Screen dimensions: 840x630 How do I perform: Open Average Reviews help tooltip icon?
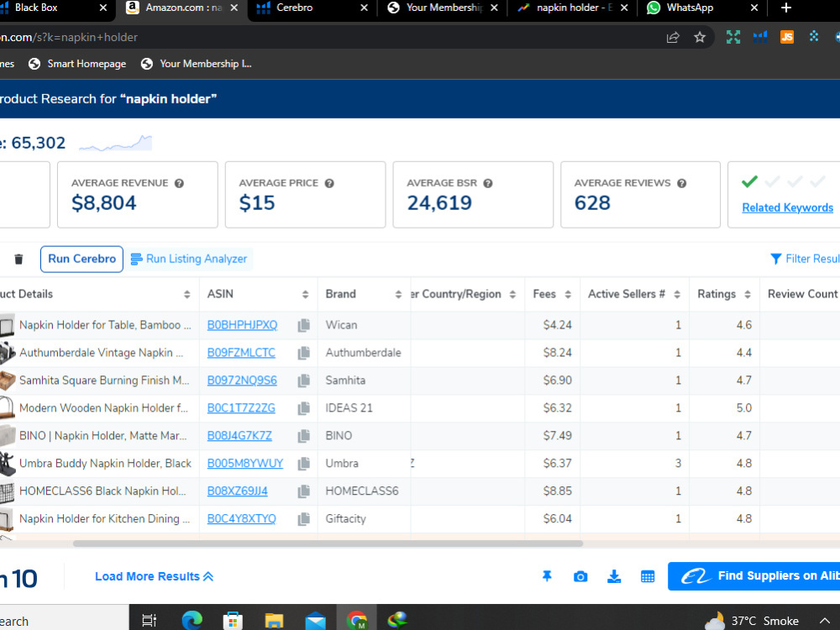point(682,183)
